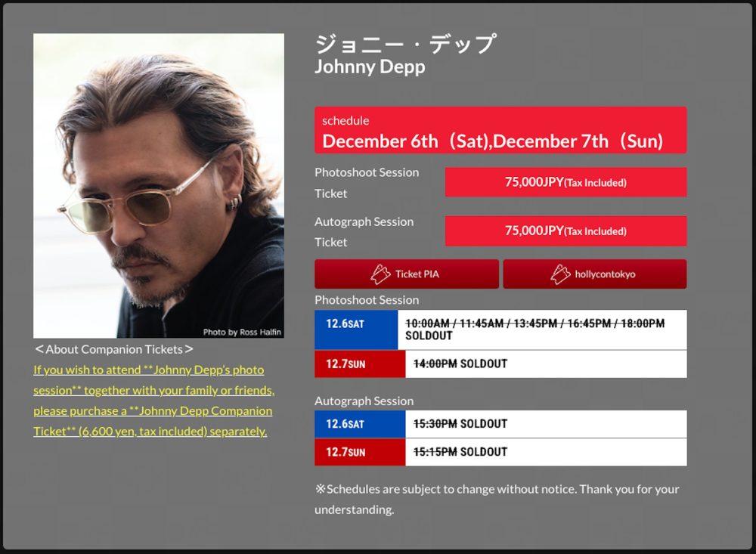This screenshot has width=756, height=554.
Task: Click the ticket icon beside hollycontokyo
Action: 560,274
